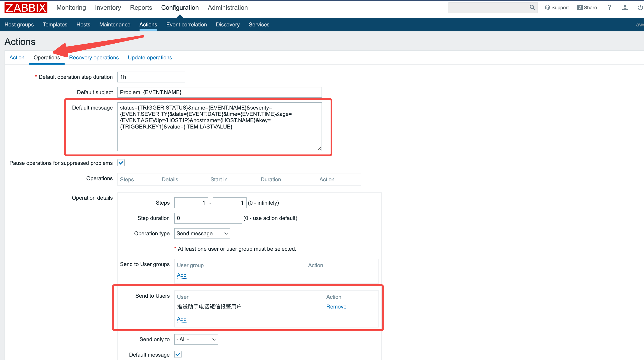Click Add under Send to User groups
Image resolution: width=644 pixels, height=360 pixels.
tap(182, 275)
